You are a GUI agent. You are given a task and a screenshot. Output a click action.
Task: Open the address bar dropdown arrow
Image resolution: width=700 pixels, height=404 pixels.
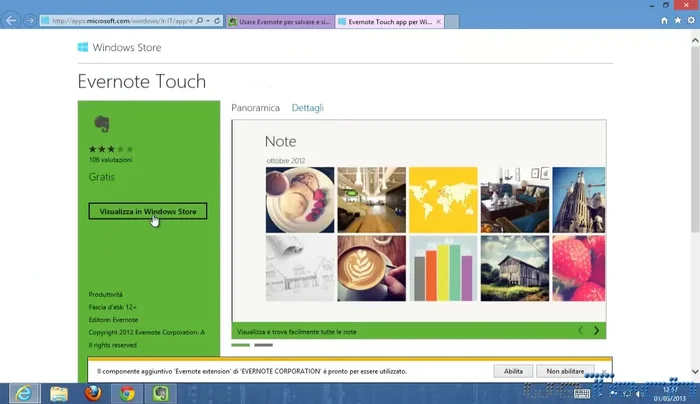pyautogui.click(x=208, y=21)
